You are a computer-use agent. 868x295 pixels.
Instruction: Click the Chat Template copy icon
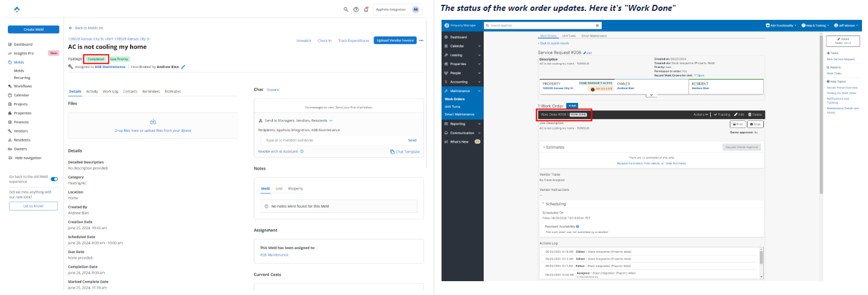(392, 152)
